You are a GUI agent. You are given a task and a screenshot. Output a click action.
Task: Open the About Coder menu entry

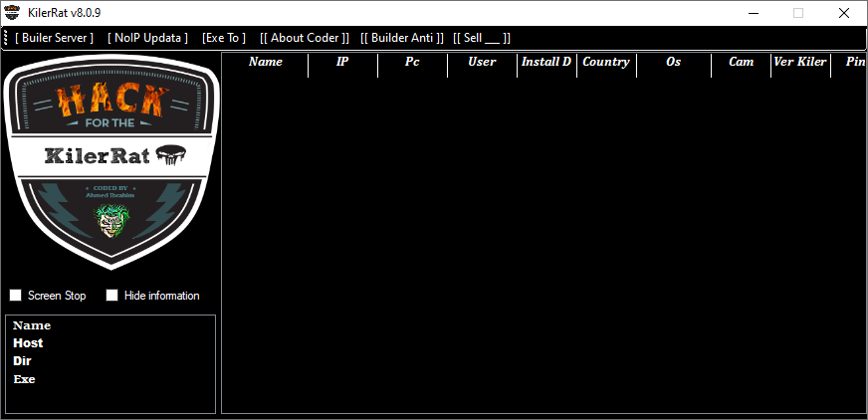(x=305, y=38)
